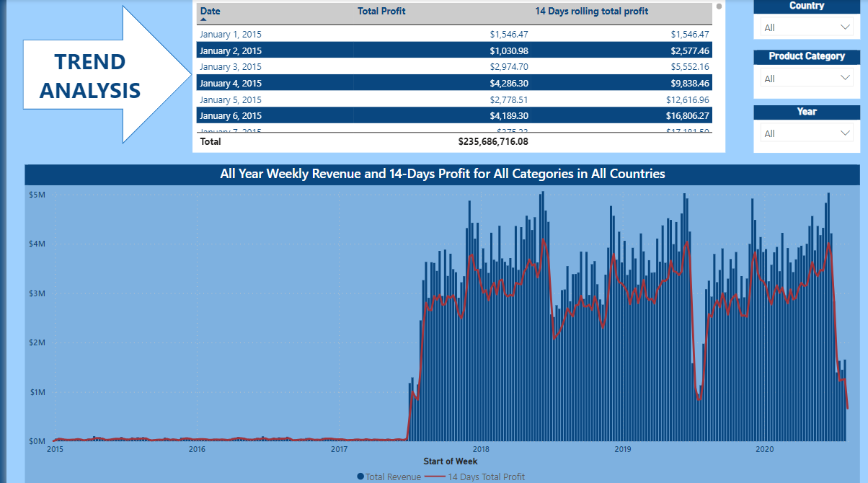Click rolling profit value $9,838.46
Viewport: 868px width, 483px height.
click(x=690, y=84)
